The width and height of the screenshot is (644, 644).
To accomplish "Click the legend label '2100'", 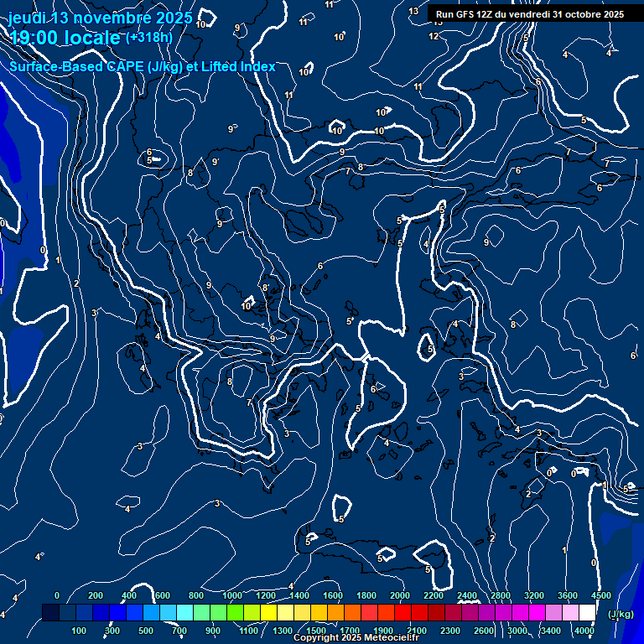I will click(x=417, y=631).
